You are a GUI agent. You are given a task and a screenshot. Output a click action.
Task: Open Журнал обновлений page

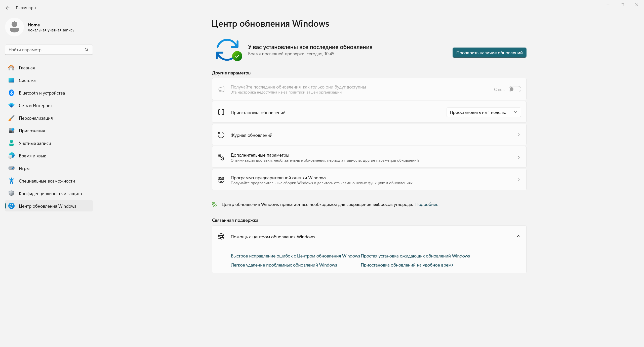[x=369, y=135]
